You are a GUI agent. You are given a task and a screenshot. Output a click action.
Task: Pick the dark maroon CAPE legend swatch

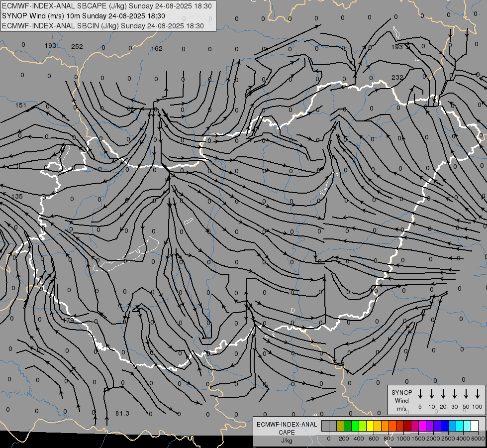click(x=407, y=426)
